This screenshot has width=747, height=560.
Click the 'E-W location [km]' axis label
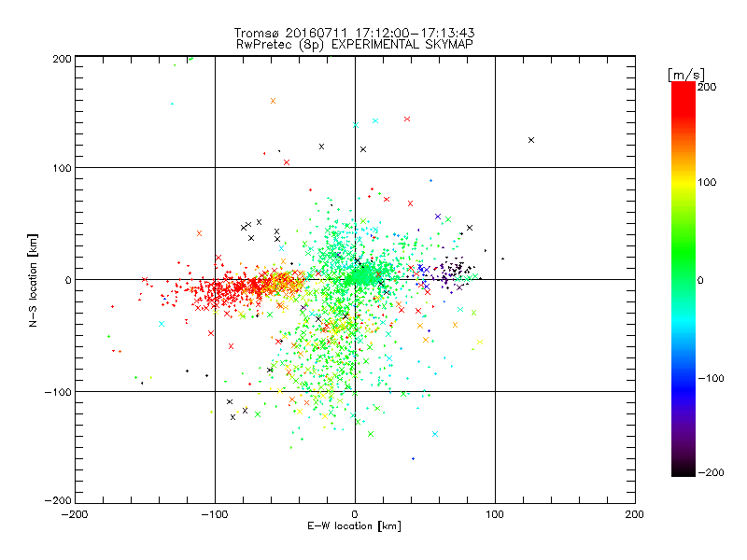[x=354, y=526]
